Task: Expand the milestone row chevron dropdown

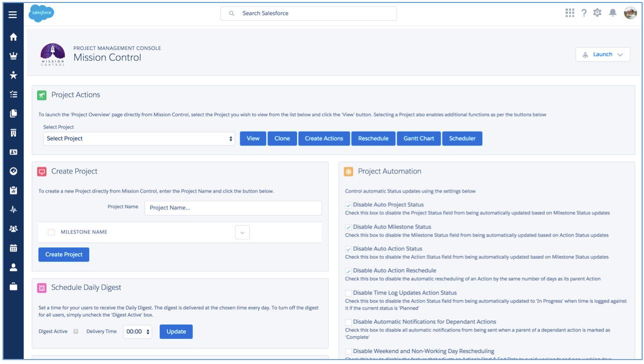Action: (x=242, y=232)
